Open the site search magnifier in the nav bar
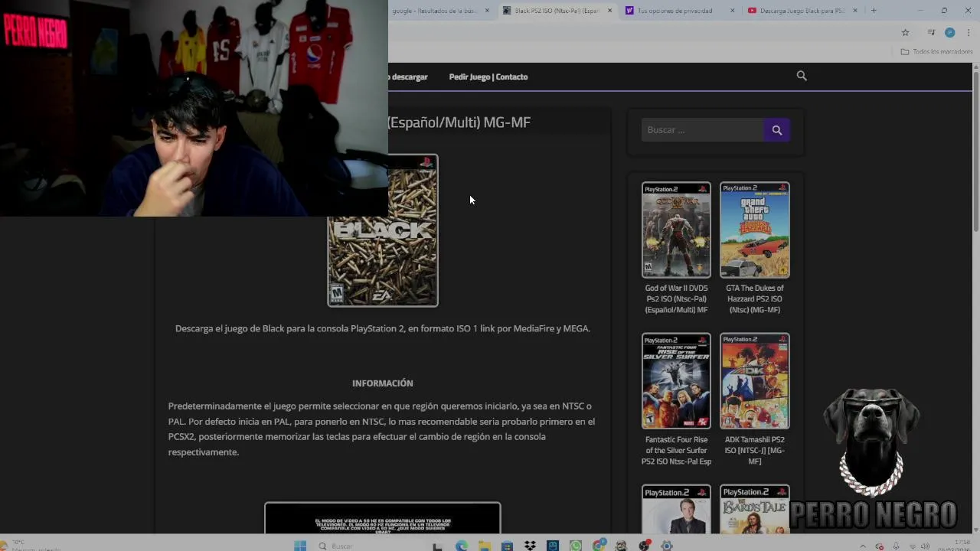980x551 pixels. tap(802, 76)
